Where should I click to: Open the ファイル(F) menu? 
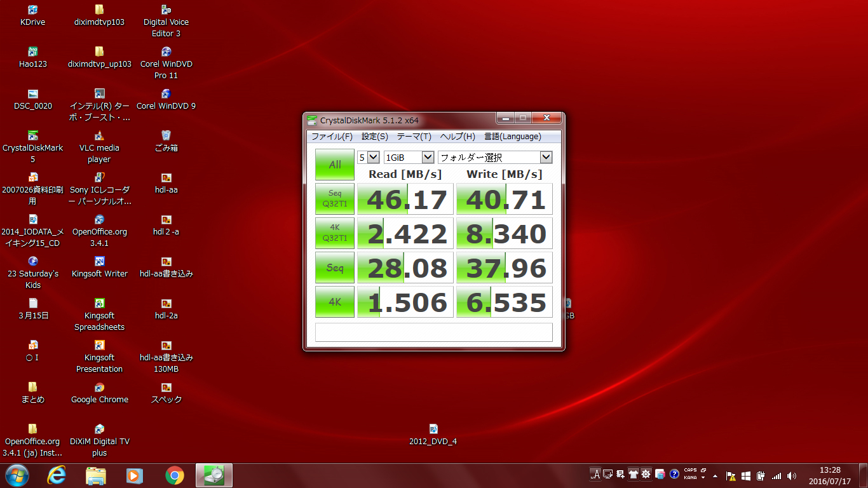point(332,137)
